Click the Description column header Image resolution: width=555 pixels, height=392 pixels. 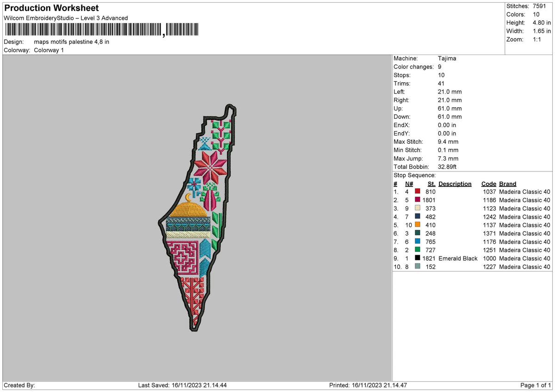coord(455,184)
